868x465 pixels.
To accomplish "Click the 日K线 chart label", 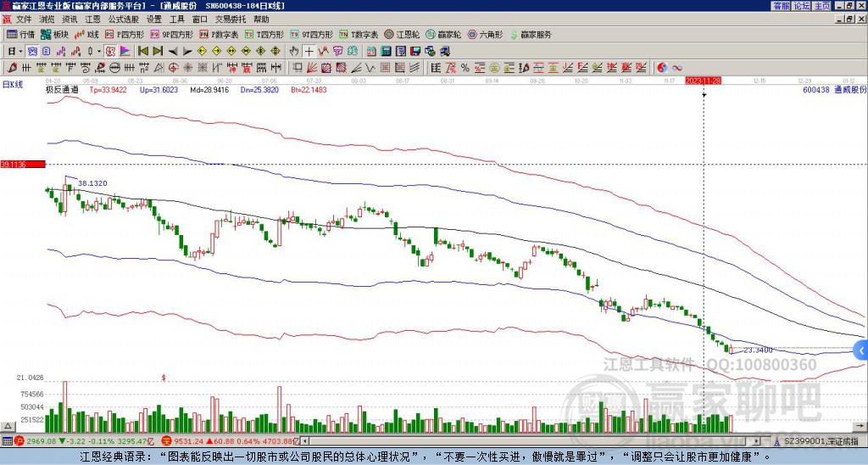I will [13, 85].
